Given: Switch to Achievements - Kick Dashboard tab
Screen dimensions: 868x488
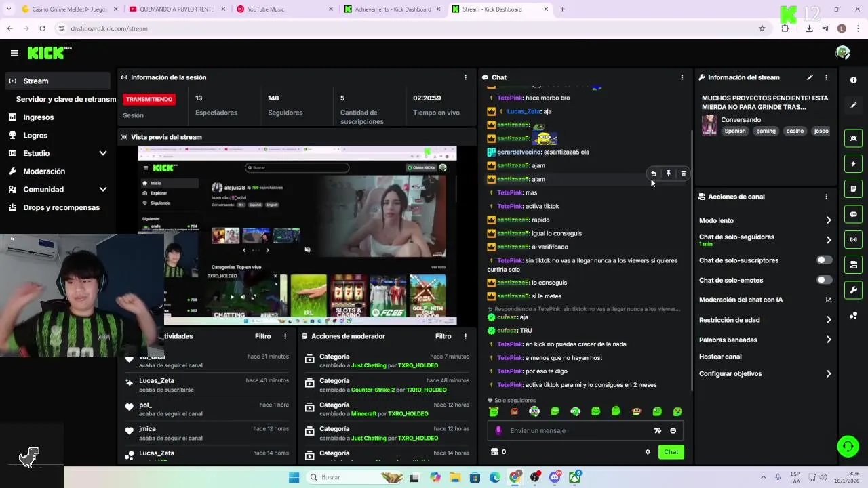Looking at the screenshot, I should (392, 9).
